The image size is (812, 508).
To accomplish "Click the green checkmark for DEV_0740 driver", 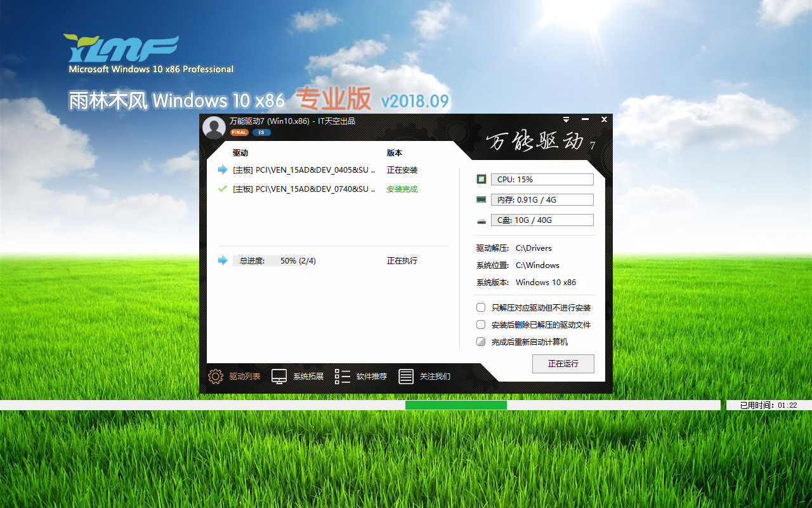I will [x=222, y=189].
